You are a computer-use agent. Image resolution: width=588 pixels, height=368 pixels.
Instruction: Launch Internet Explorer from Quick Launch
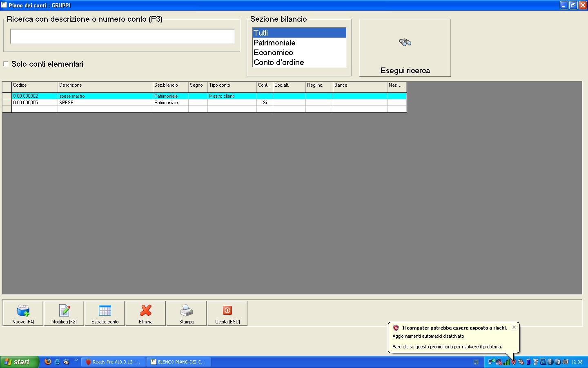tap(57, 362)
